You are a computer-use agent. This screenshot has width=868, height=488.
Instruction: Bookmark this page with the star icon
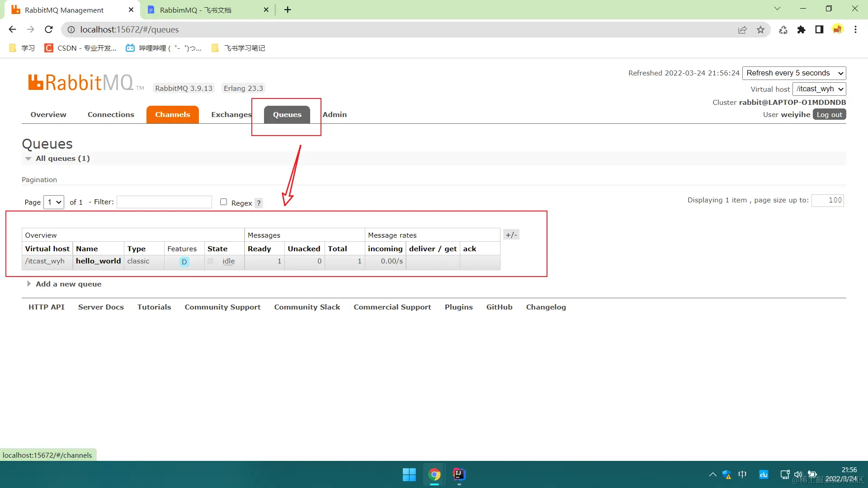[760, 29]
